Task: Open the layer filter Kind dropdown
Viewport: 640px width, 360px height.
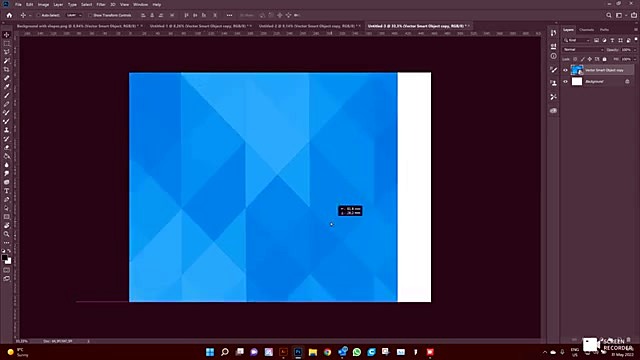Action: 577,40
